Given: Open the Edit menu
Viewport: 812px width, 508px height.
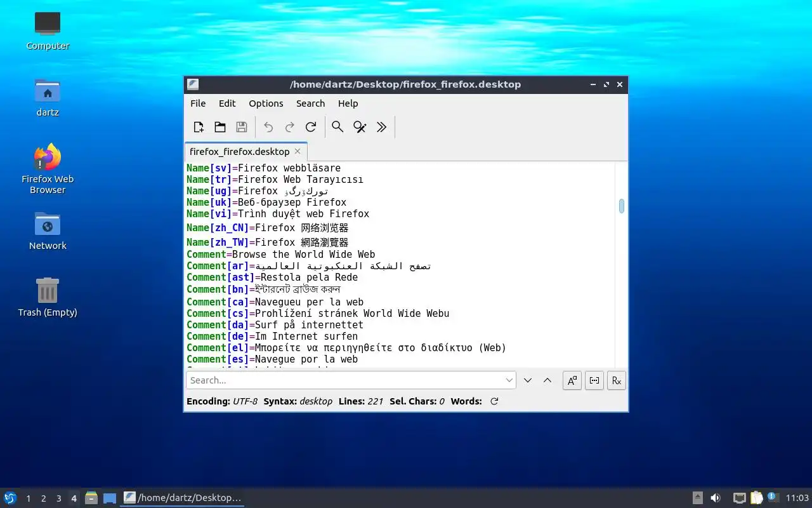Looking at the screenshot, I should coord(227,104).
